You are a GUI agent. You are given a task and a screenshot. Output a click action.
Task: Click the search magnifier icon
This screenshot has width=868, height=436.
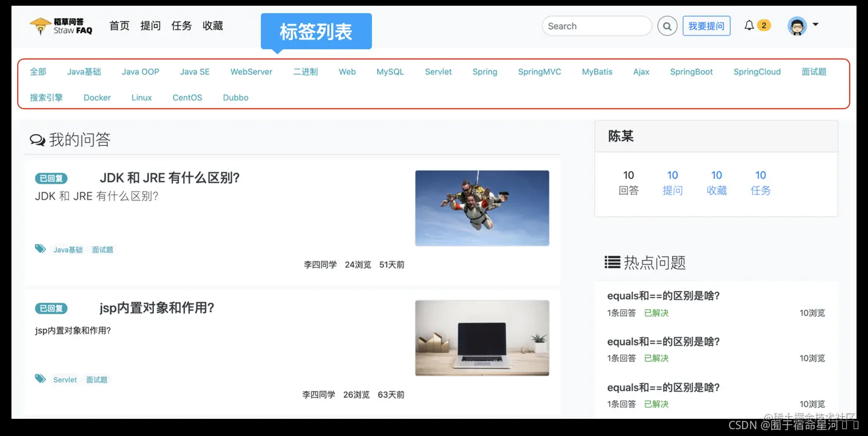(x=666, y=26)
